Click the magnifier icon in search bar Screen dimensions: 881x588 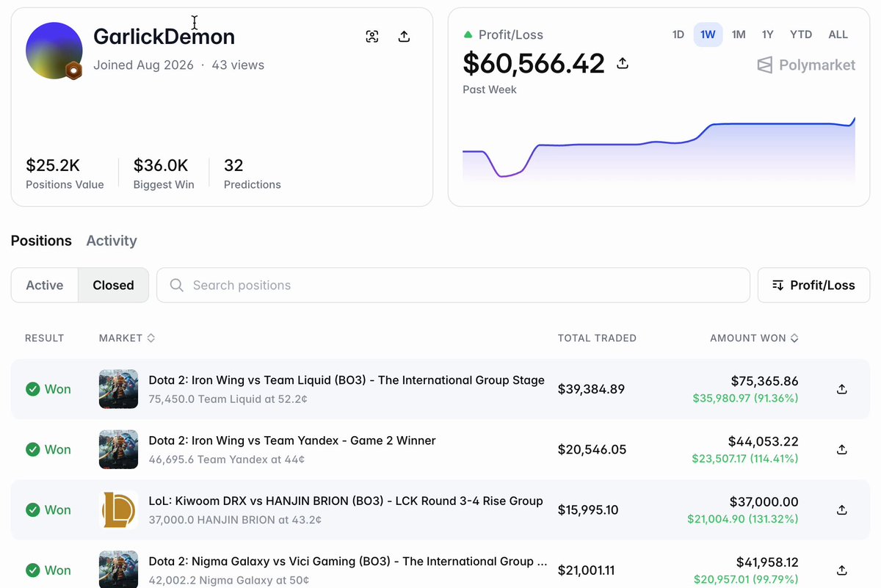tap(176, 285)
